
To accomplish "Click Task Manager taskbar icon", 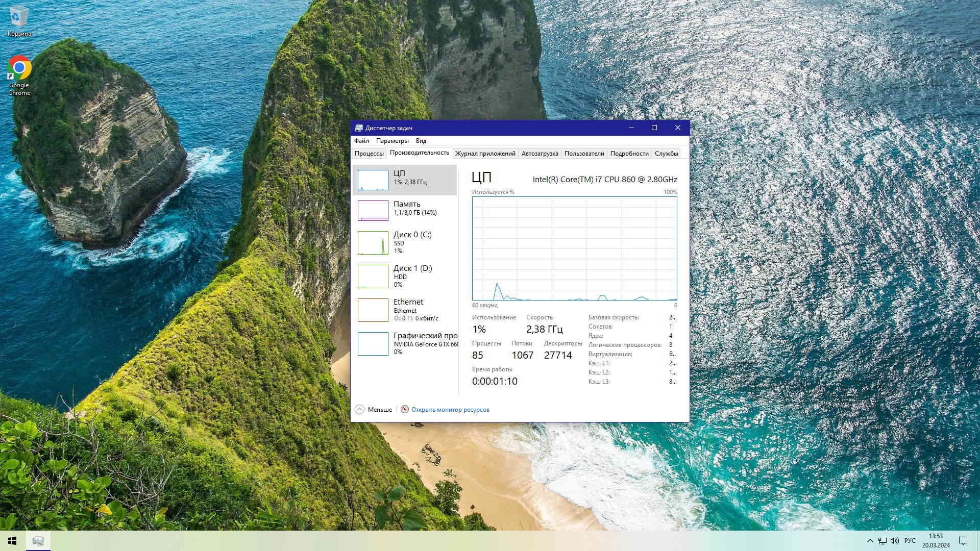I will (38, 540).
